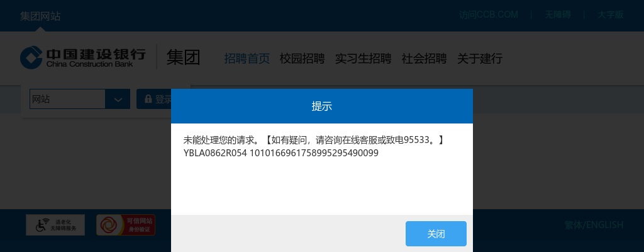Enable 无障碍 accessibility mode link

click(x=558, y=15)
